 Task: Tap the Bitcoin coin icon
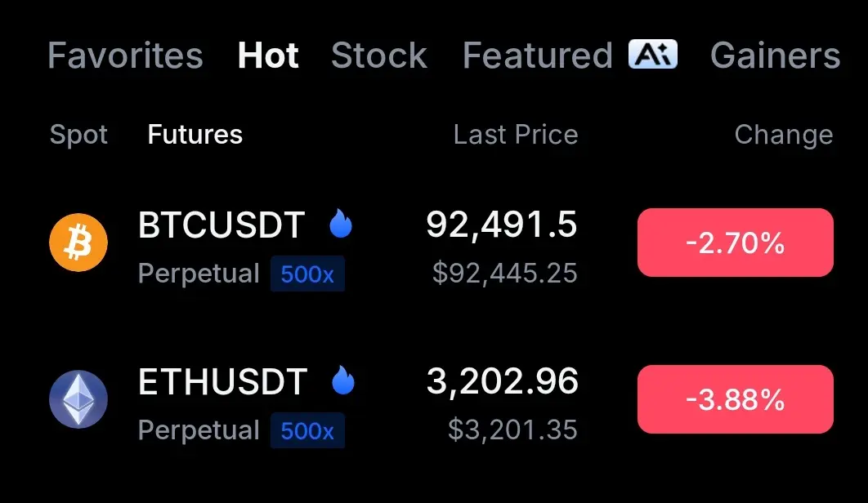[x=78, y=242]
